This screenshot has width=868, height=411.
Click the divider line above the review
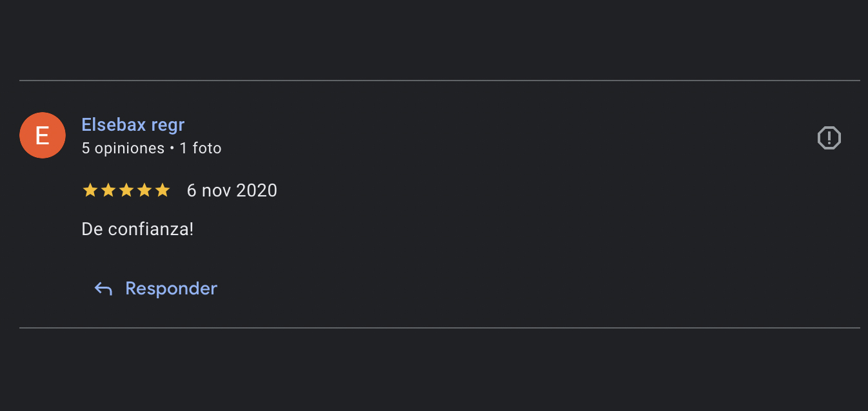(x=440, y=81)
